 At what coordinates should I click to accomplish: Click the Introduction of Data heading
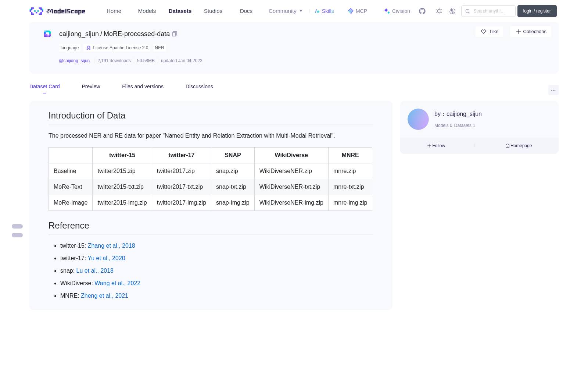[x=87, y=116]
